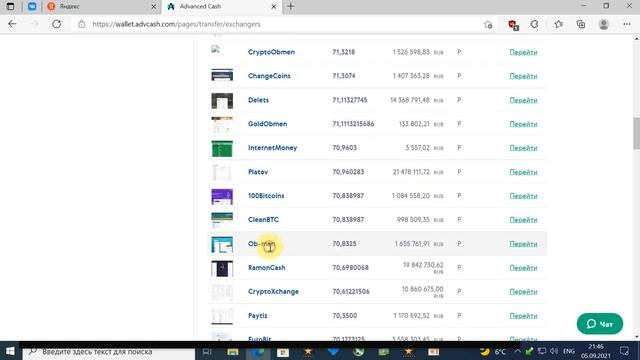Reload the Advanced Cash page

(56, 24)
